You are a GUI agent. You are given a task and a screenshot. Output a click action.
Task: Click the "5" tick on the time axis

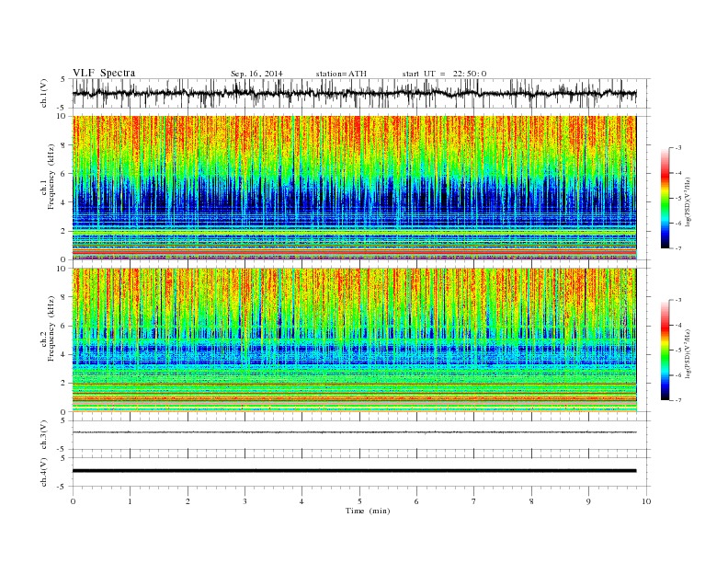tap(359, 501)
